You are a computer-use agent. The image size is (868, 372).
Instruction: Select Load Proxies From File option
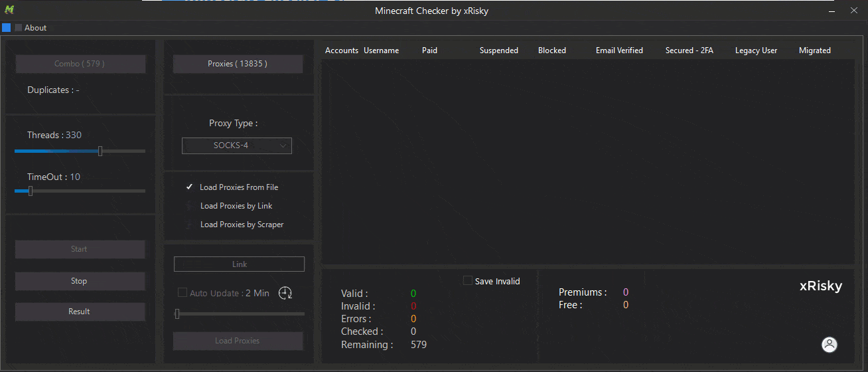232,187
